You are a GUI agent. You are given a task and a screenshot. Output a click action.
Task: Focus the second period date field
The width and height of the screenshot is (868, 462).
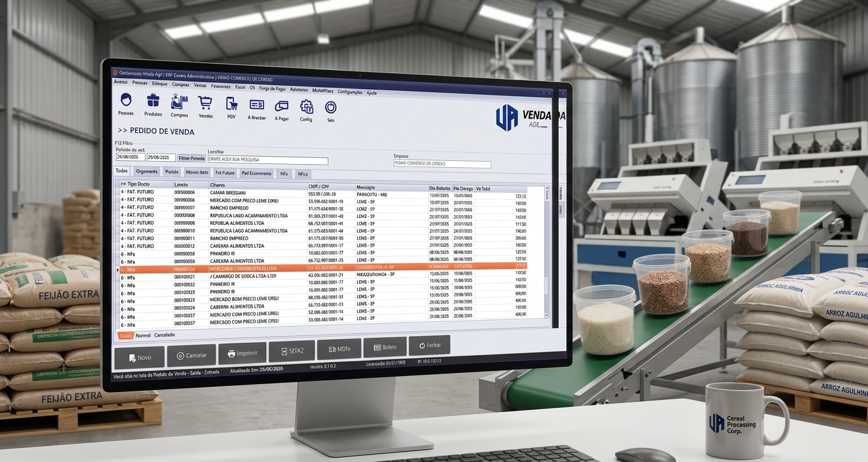click(x=161, y=158)
